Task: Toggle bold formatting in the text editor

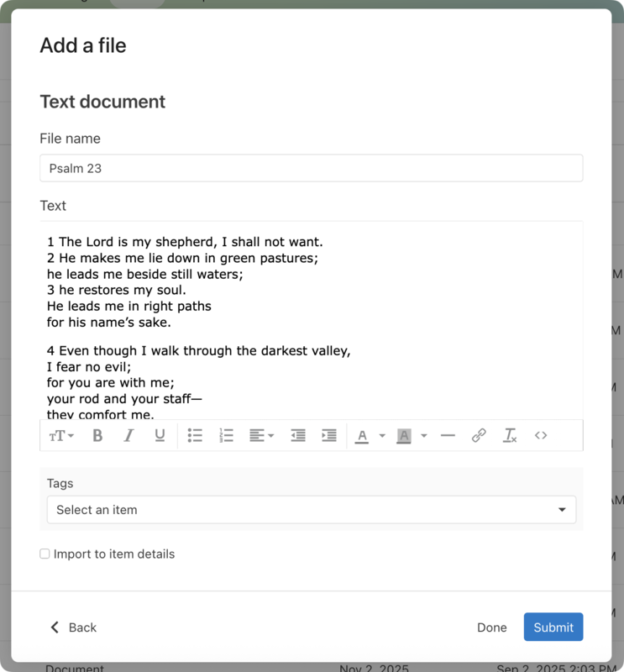Action: coord(97,435)
